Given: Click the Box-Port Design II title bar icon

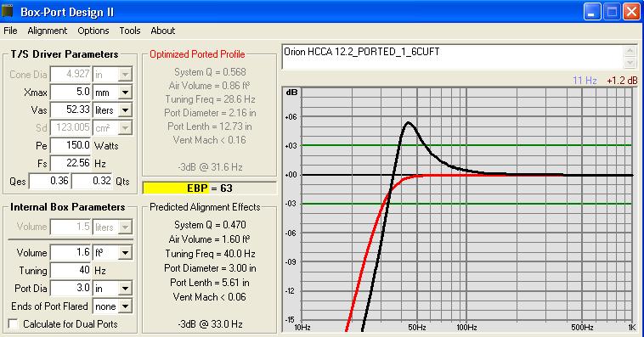Looking at the screenshot, I should [8, 11].
